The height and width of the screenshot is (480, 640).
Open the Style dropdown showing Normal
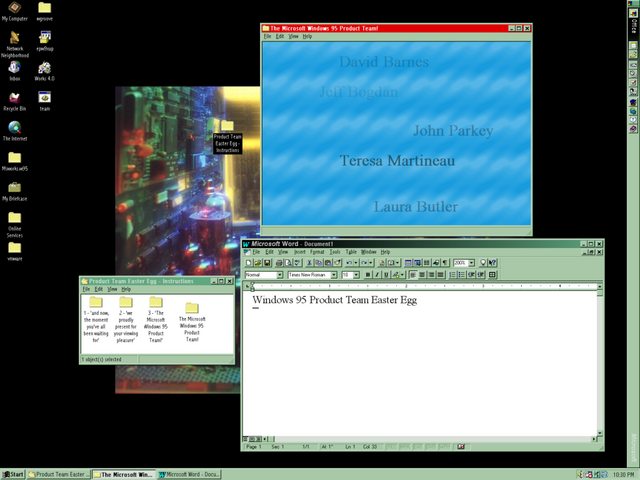pos(280,275)
